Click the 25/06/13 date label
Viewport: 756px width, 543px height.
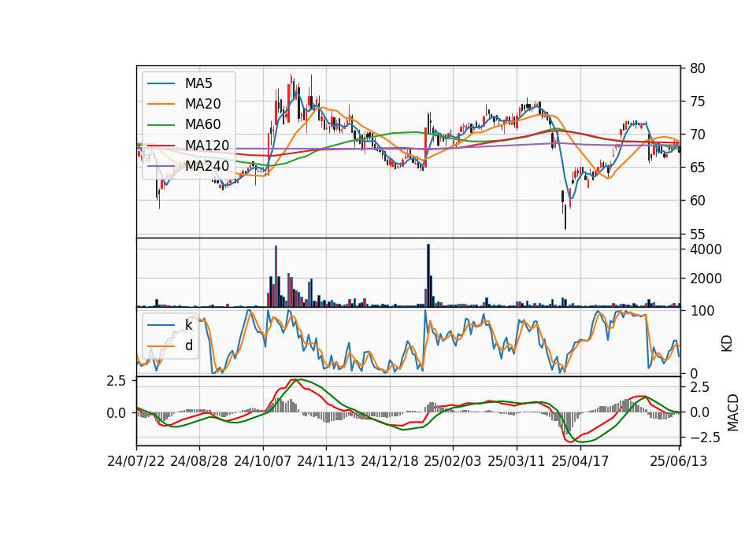[x=679, y=461]
